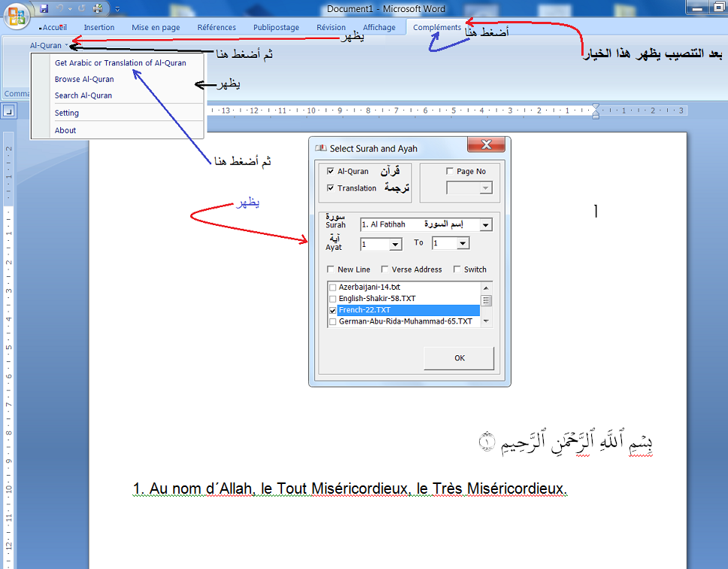Choose Search Al-Quran menu entry
Image resolution: width=728 pixels, height=569 pixels.
coord(83,96)
